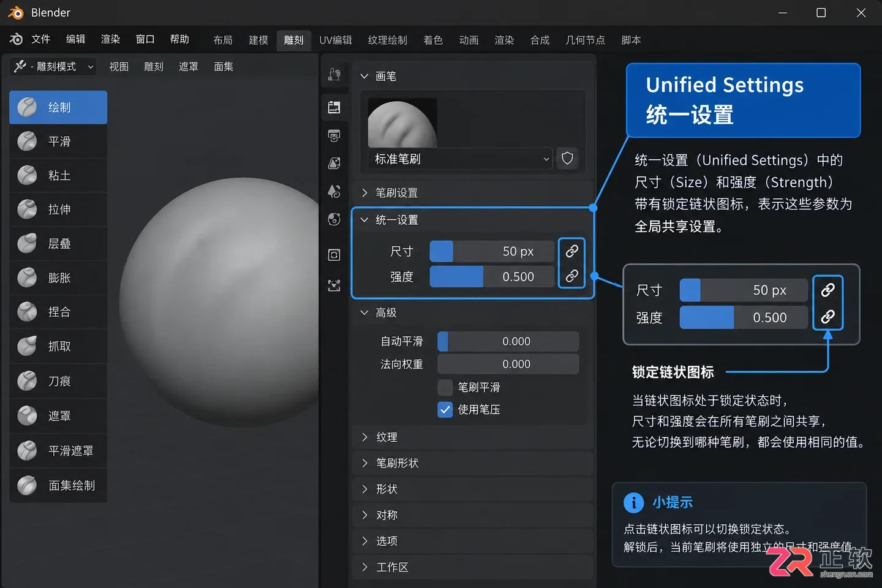The height and width of the screenshot is (588, 882).
Task: Collapse the 高级 panel
Action: pos(364,313)
